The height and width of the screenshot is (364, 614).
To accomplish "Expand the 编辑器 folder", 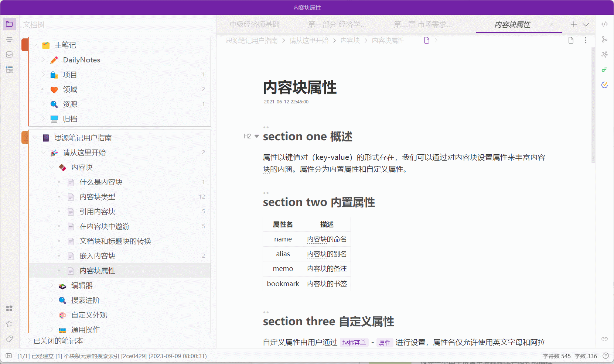I will pyautogui.click(x=52, y=285).
